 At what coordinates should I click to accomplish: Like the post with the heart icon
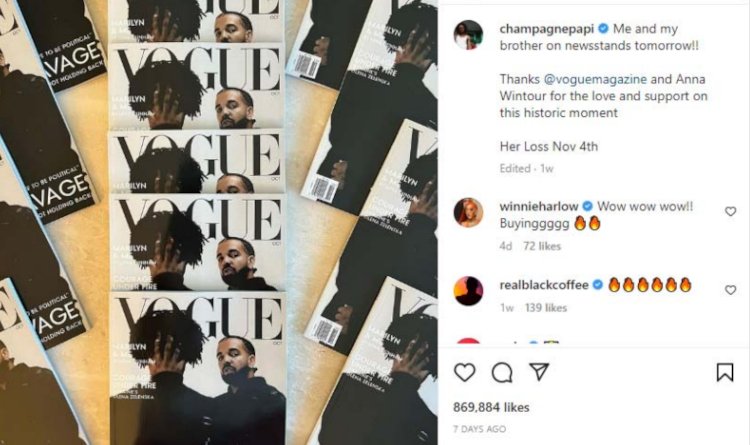(x=464, y=372)
